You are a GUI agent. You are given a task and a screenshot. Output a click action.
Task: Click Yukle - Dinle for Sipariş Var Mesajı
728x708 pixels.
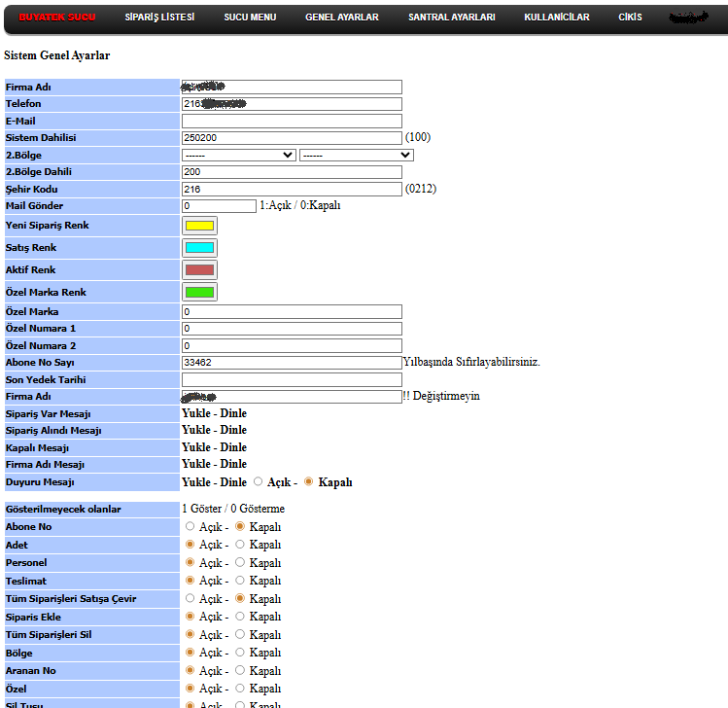(214, 413)
